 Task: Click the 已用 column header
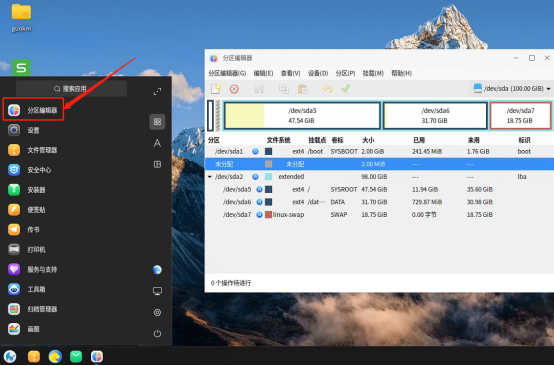419,140
